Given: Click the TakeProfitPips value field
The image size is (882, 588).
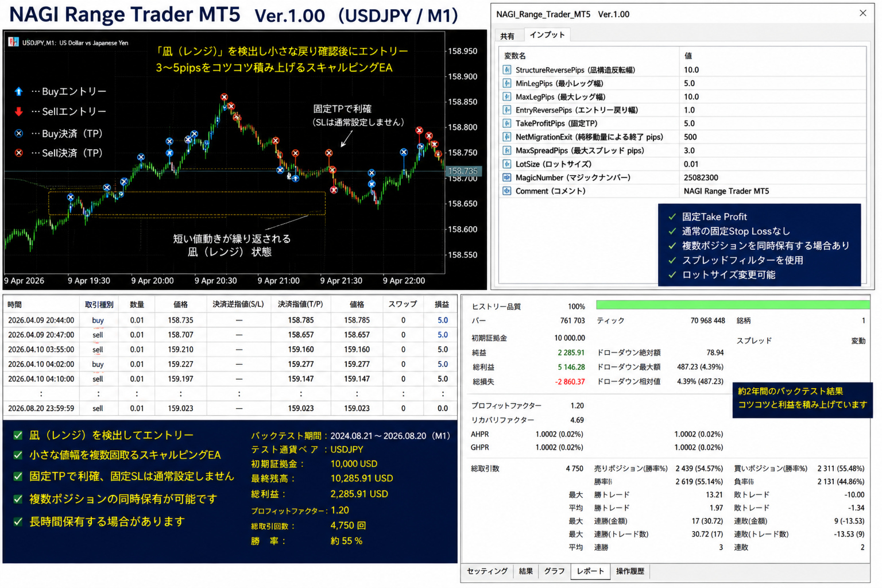Looking at the screenshot, I should 773,123.
